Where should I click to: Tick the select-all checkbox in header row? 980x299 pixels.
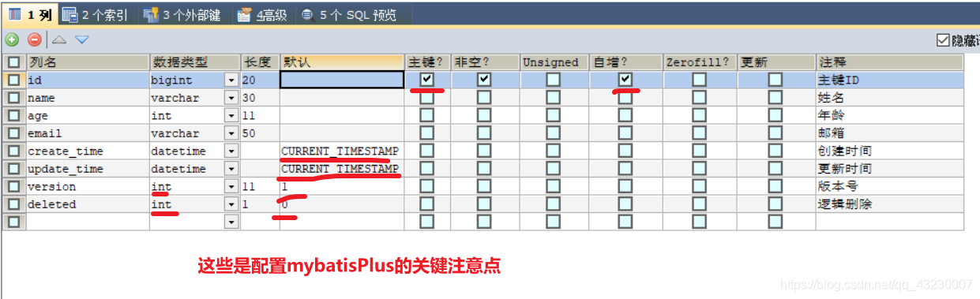(13, 62)
